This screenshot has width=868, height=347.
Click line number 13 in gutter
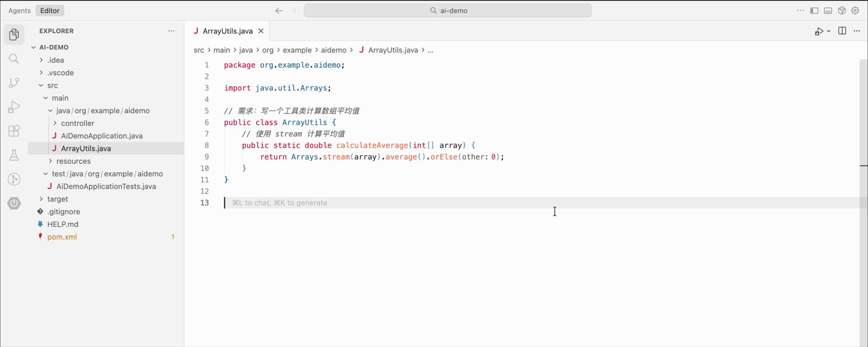tap(204, 203)
